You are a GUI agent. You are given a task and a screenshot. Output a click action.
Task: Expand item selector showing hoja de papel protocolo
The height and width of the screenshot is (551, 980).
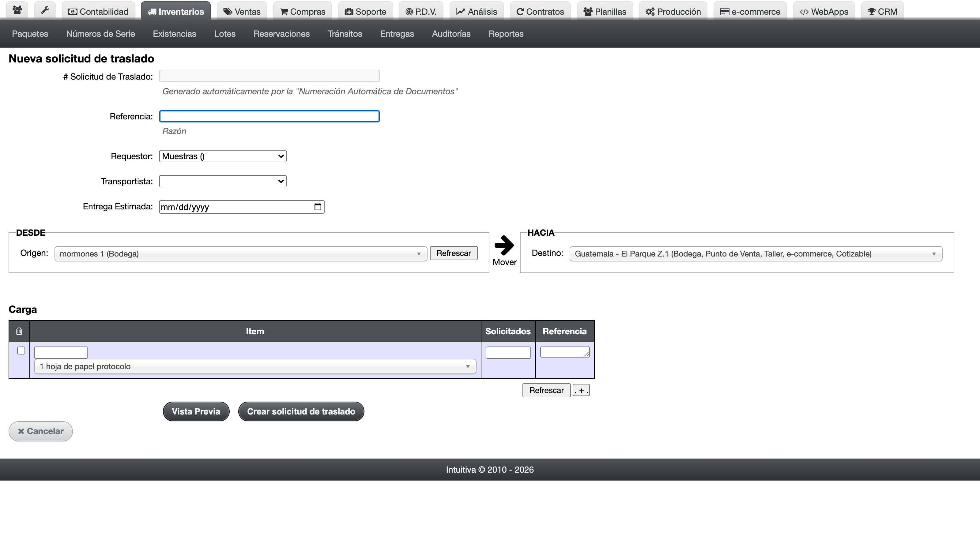[x=255, y=367]
